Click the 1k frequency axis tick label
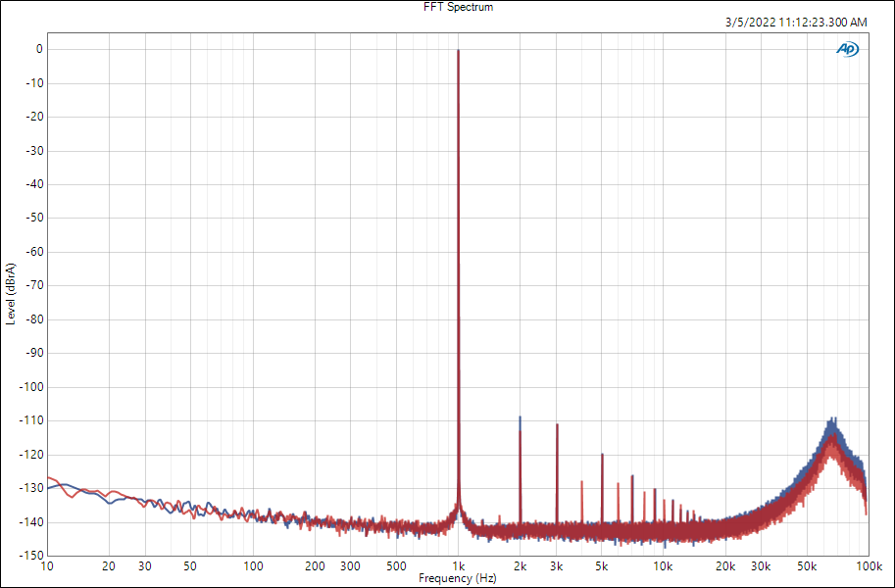895x588 pixels. (x=458, y=566)
